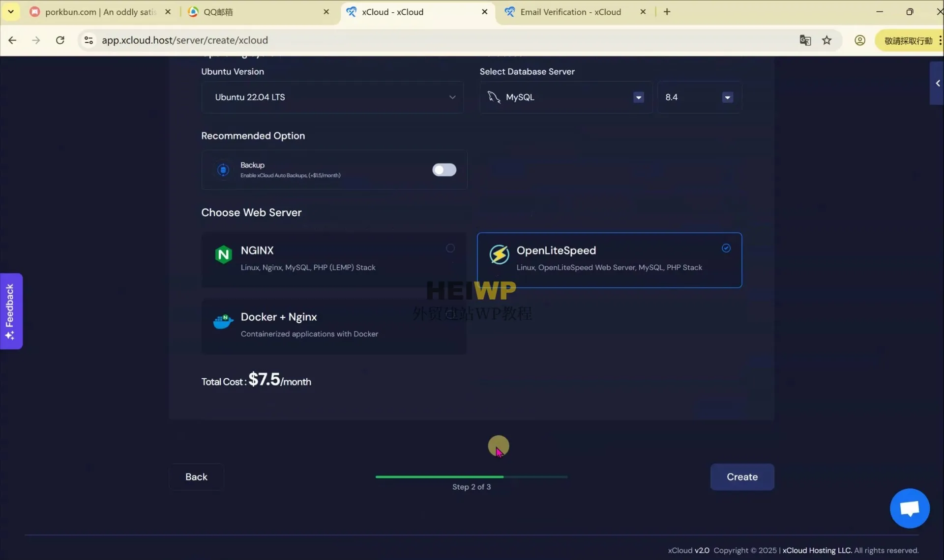Click the NGINX web server icon
944x560 pixels.
(x=224, y=254)
